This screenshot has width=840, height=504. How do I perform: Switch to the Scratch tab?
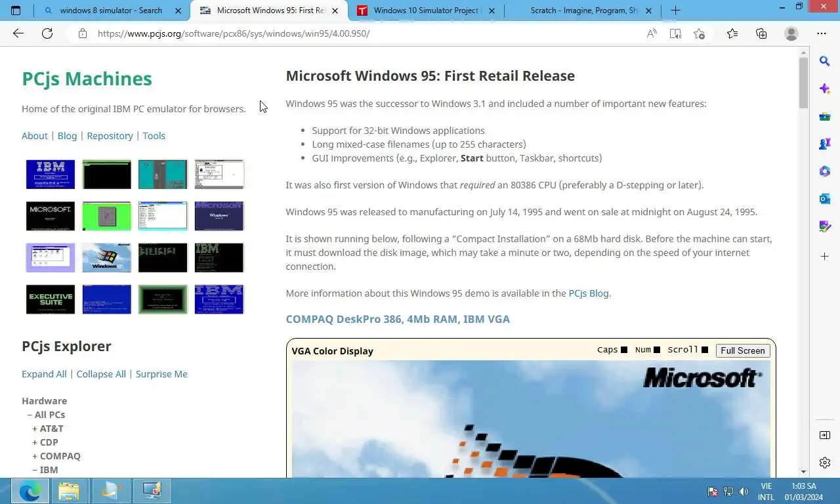pos(584,10)
